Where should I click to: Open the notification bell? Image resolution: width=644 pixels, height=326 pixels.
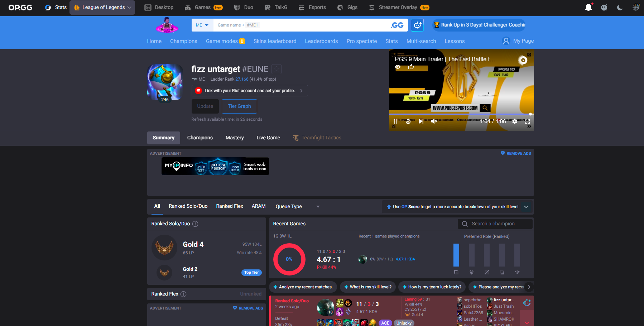pyautogui.click(x=588, y=7)
